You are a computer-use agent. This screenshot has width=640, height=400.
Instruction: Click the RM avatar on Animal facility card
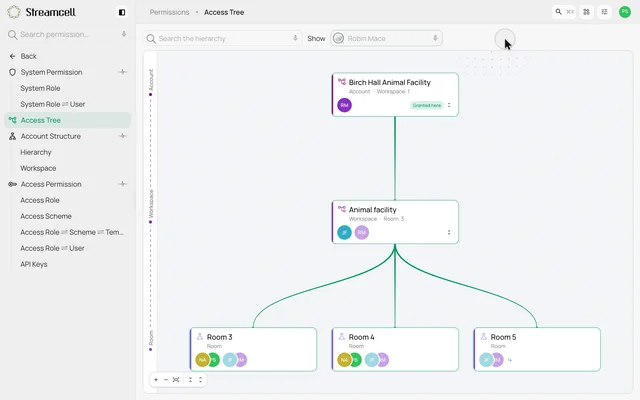click(362, 233)
